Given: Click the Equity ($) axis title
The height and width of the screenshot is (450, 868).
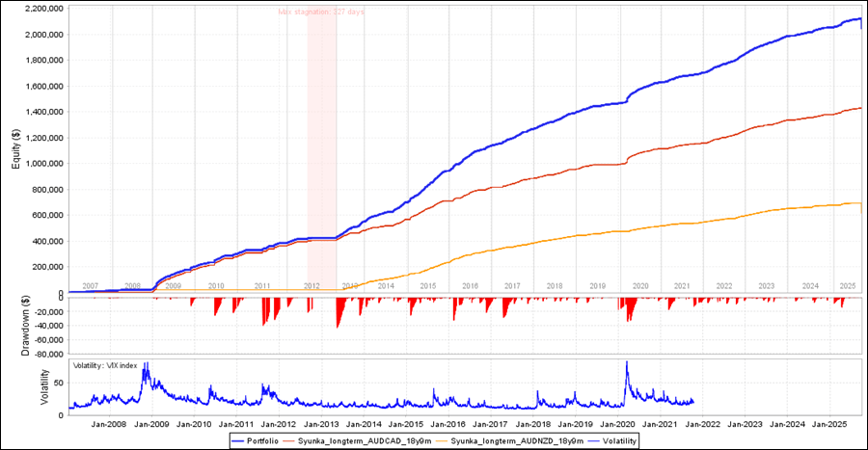Looking at the screenshot, I should 15,148.
